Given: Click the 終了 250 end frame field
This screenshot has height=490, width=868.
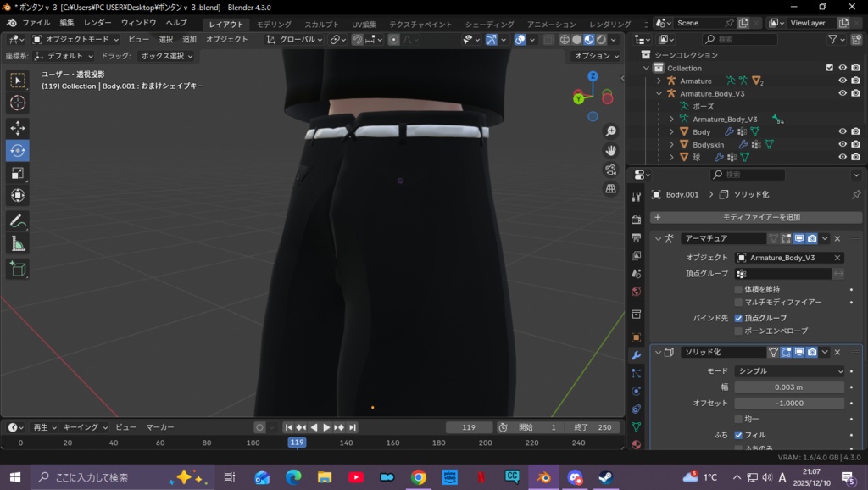Looking at the screenshot, I should click(593, 427).
